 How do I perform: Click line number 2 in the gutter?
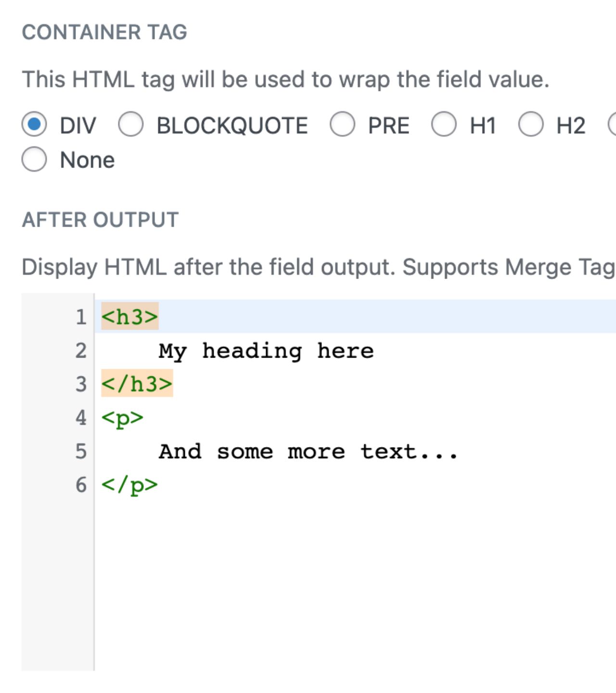tap(81, 351)
